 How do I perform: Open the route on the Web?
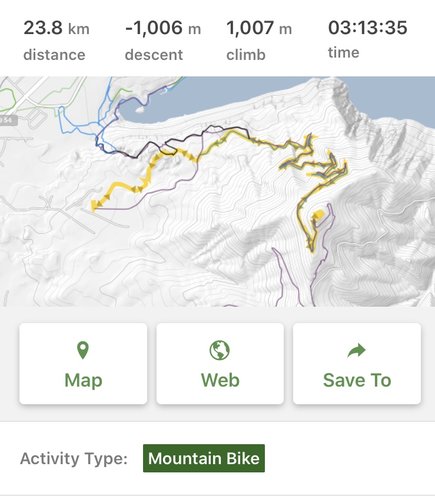pos(220,364)
